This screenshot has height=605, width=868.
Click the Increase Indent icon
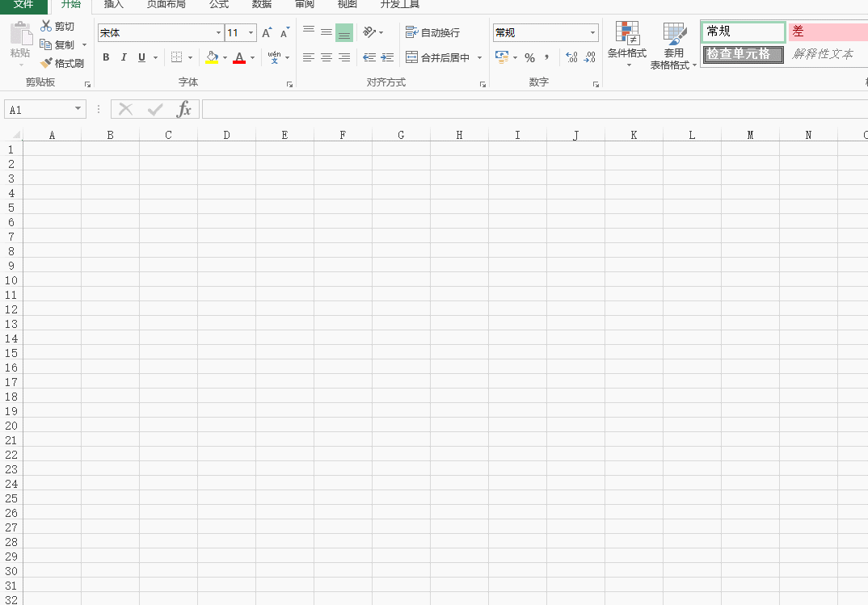387,57
